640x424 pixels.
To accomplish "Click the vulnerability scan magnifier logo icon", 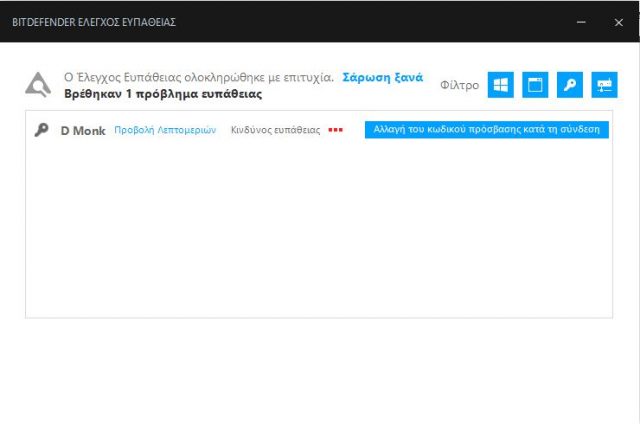I will pyautogui.click(x=38, y=84).
